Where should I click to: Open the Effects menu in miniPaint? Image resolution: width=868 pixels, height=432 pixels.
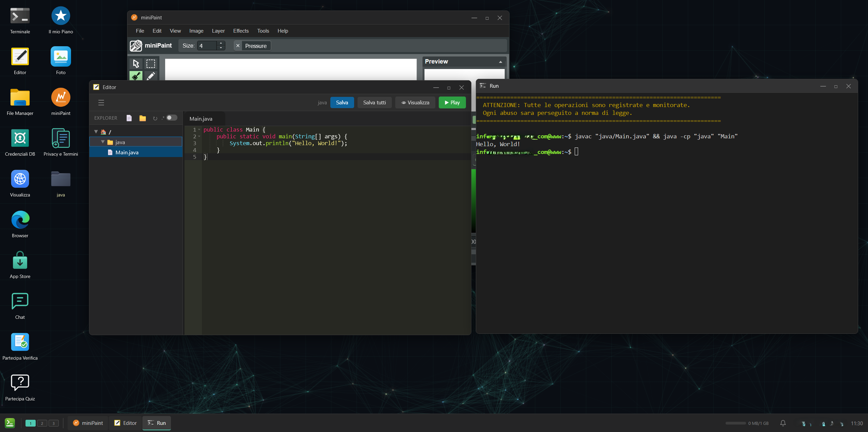(x=241, y=31)
